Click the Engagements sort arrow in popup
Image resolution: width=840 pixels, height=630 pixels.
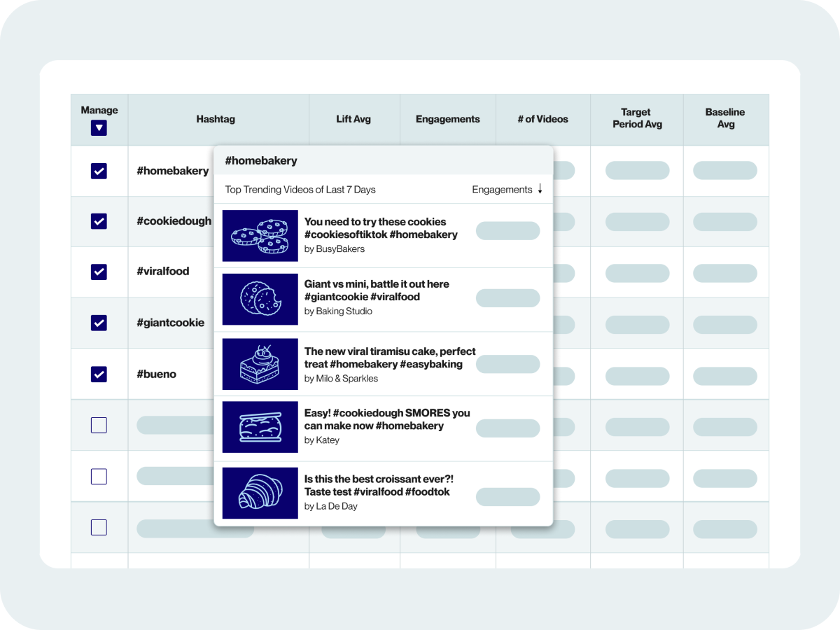point(540,189)
